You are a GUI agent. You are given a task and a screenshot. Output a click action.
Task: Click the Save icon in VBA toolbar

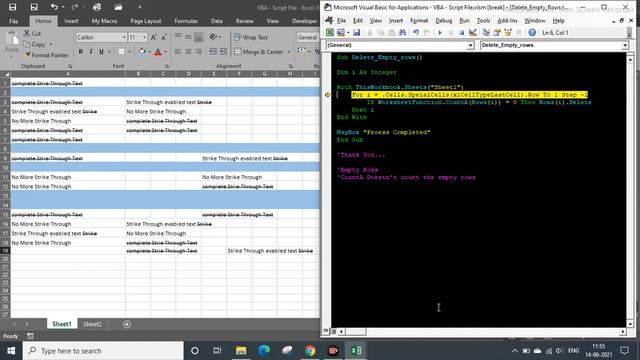pos(356,32)
